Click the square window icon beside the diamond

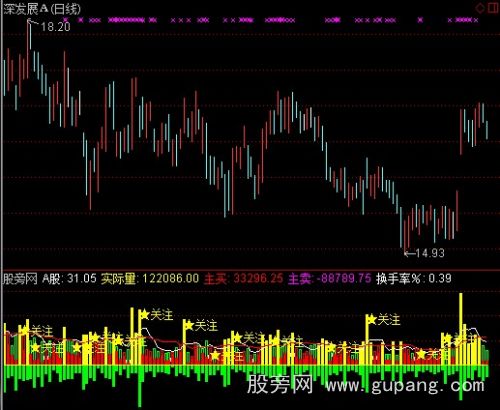494,7
